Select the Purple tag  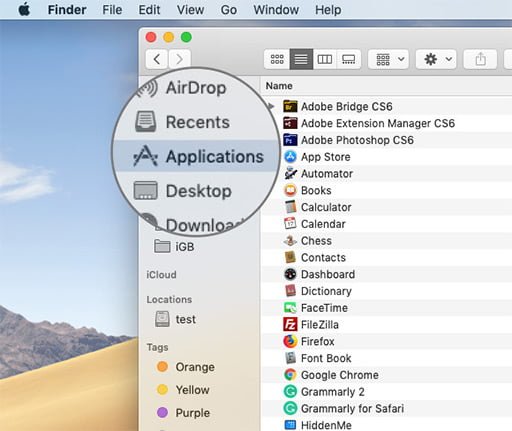point(183,413)
